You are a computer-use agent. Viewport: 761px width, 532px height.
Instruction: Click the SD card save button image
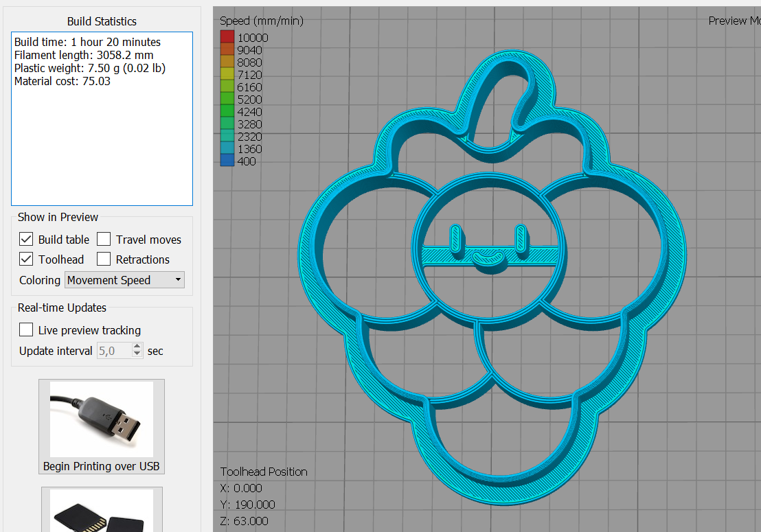click(x=102, y=510)
